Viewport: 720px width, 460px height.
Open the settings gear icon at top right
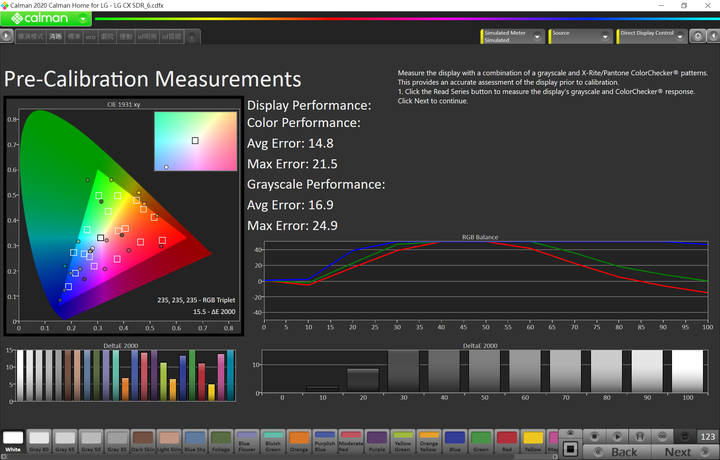click(x=698, y=36)
